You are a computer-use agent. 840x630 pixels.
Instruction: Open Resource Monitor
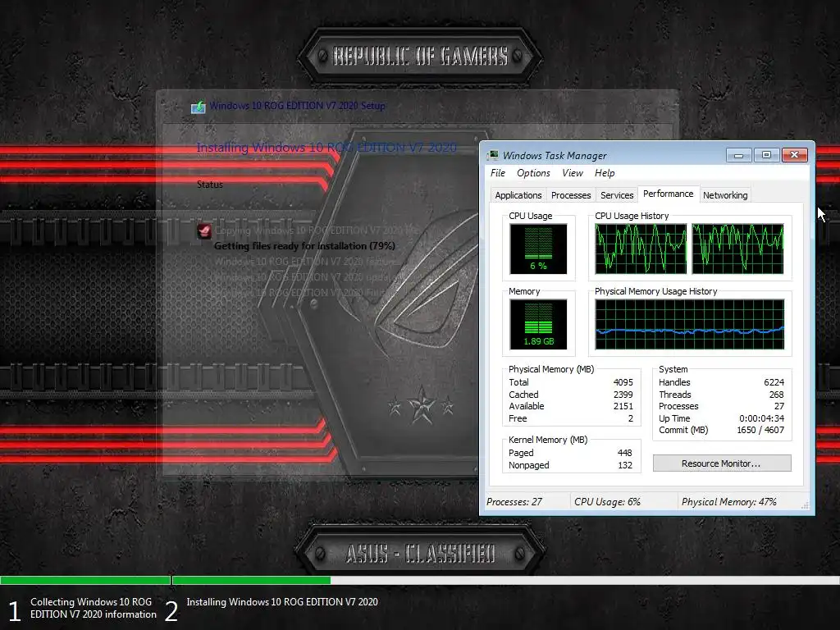pos(722,463)
